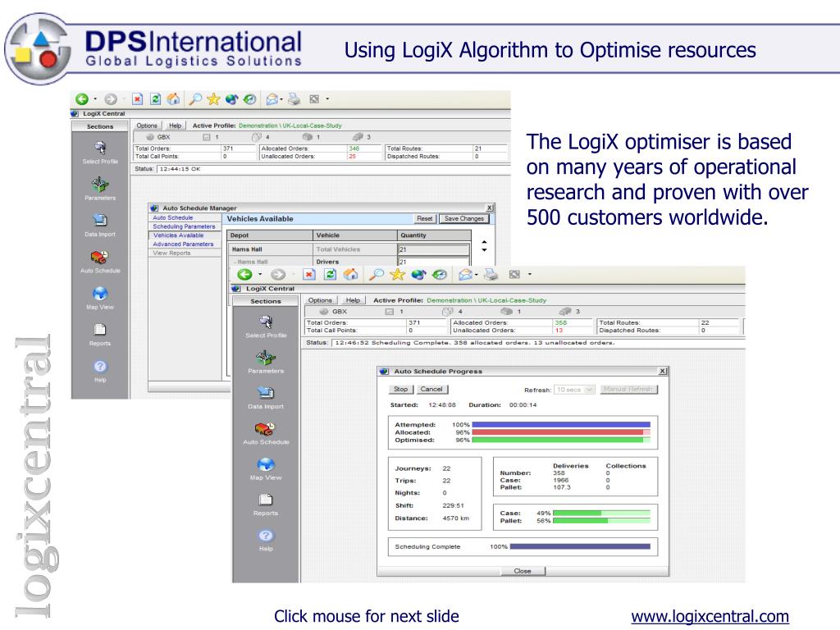840x630 pixels.
Task: Click back arrow in front LogiX window toolbar
Action: pyautogui.click(x=244, y=274)
